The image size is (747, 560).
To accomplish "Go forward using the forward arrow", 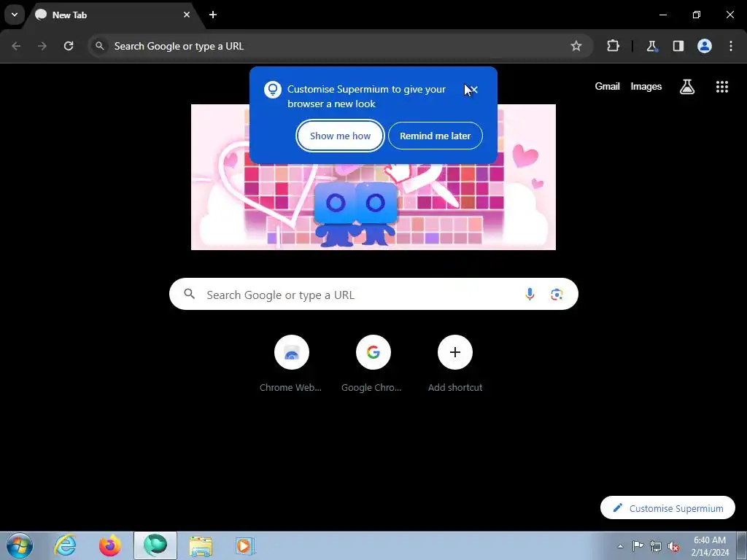I will [42, 46].
